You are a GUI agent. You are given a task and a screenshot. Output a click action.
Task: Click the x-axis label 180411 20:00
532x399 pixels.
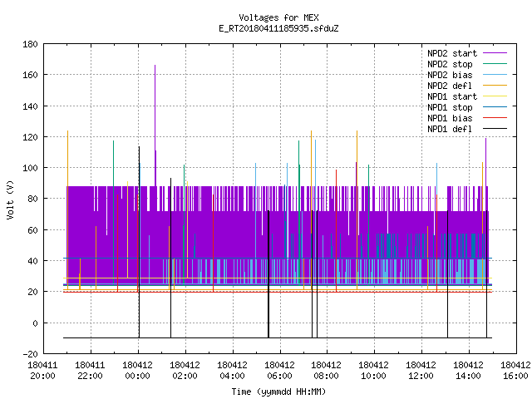click(42, 371)
